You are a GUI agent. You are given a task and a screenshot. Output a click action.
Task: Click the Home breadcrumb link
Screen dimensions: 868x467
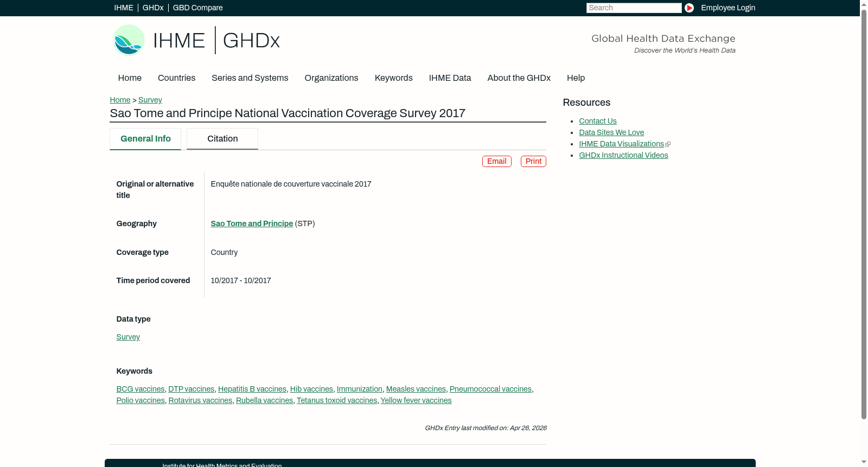coord(120,100)
